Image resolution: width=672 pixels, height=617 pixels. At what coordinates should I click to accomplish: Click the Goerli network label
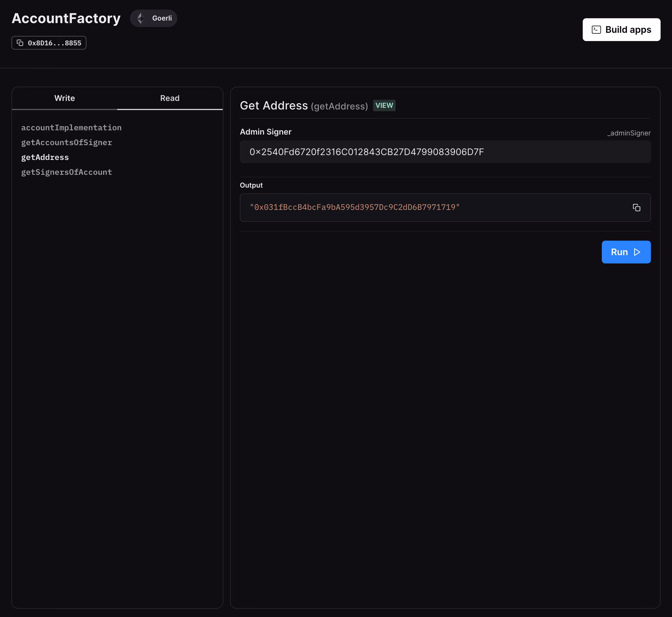(162, 18)
